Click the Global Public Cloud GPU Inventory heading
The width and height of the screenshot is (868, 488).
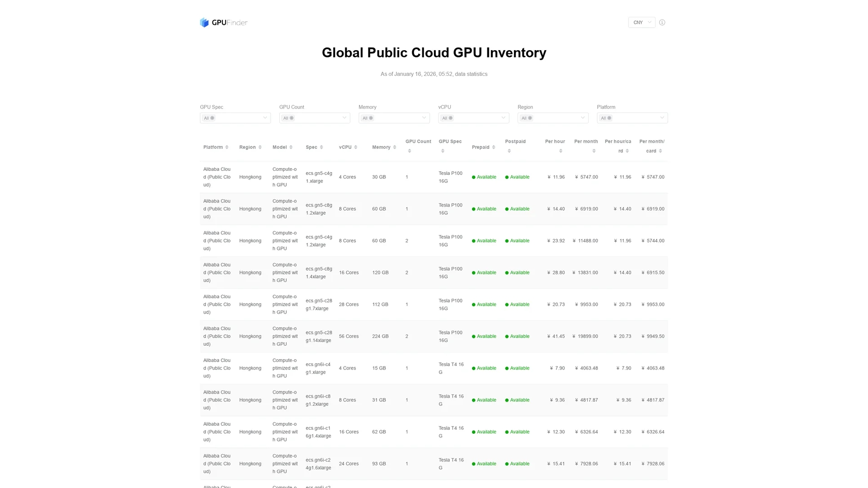click(x=434, y=53)
